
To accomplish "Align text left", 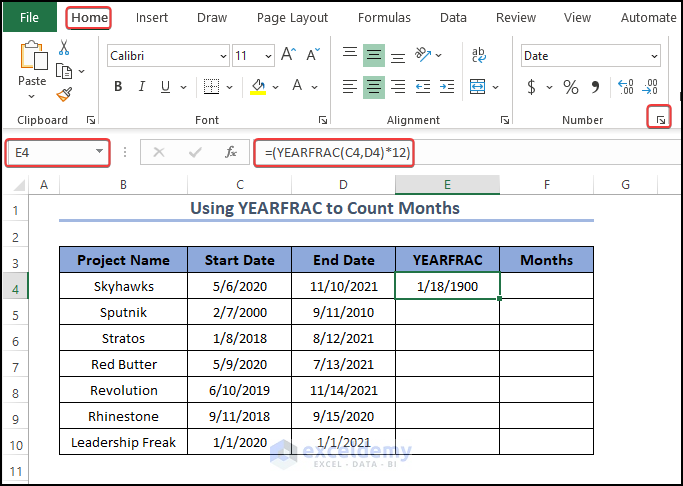I will pyautogui.click(x=350, y=87).
